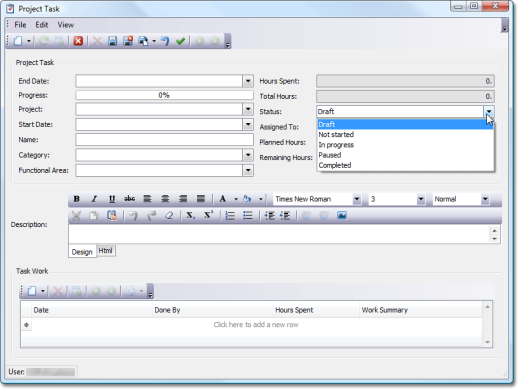Click the Hours Spent column header
518x389 pixels.
[x=316, y=310]
